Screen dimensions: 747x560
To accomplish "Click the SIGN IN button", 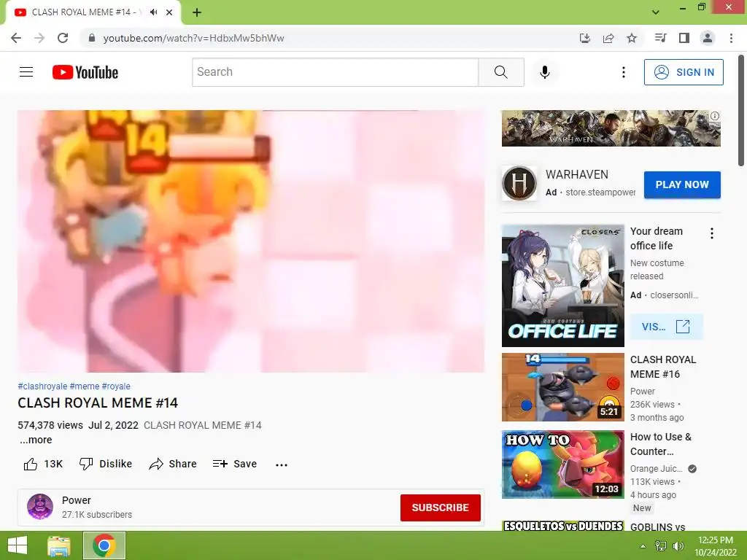I will coord(684,72).
